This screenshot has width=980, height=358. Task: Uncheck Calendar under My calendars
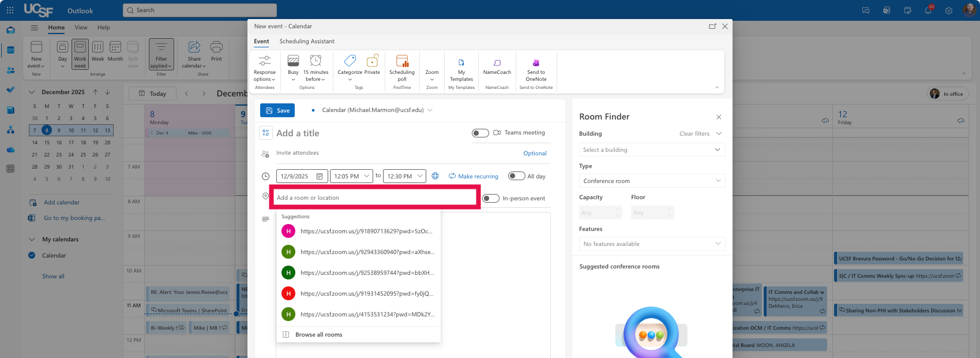(32, 255)
